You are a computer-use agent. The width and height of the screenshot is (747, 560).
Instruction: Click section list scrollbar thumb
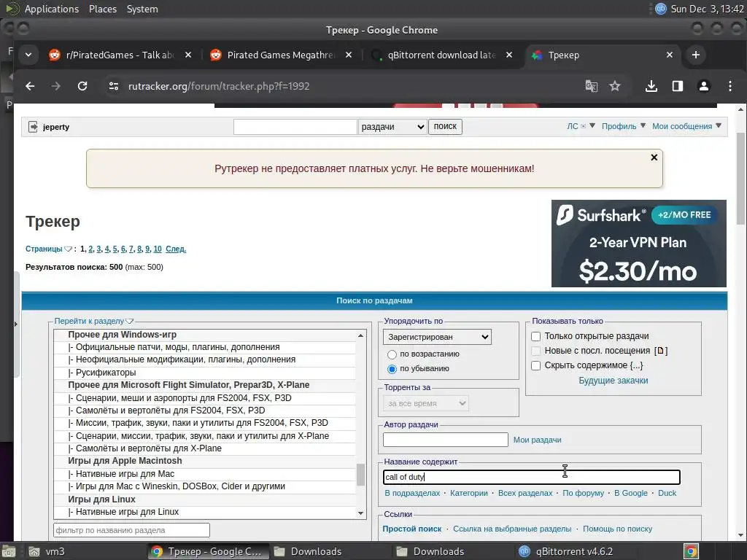tap(360, 475)
